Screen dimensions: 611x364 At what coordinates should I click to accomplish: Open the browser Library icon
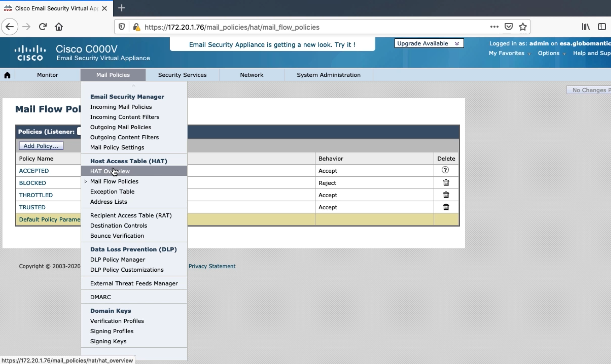[x=586, y=27]
